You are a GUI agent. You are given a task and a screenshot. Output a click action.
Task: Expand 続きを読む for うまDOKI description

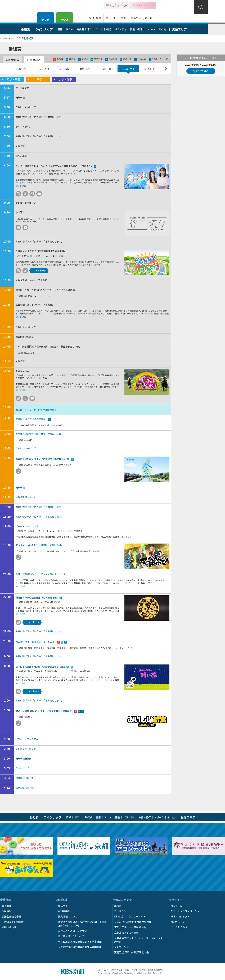[x=21, y=390]
